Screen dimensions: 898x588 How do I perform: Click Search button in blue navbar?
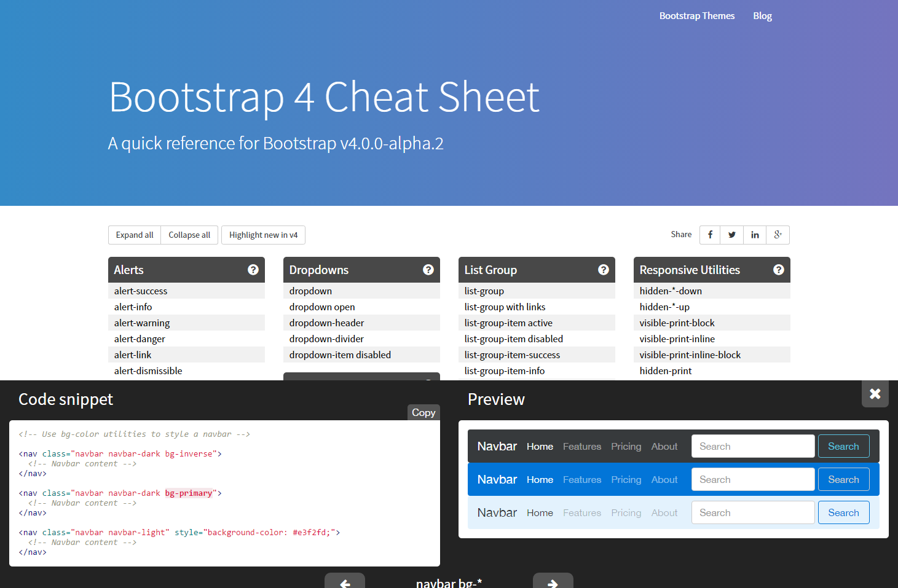tap(843, 479)
